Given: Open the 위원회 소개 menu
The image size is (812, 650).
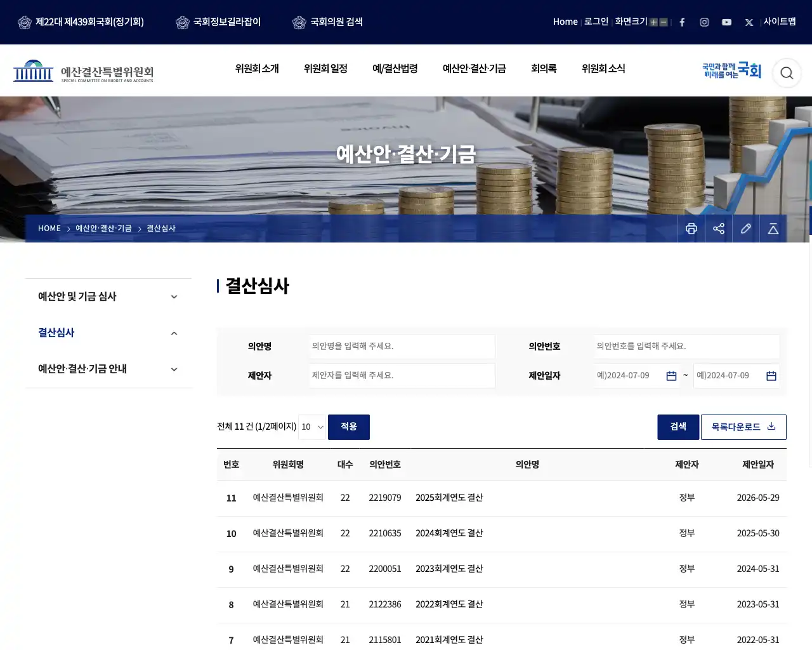Looking at the screenshot, I should (x=257, y=69).
